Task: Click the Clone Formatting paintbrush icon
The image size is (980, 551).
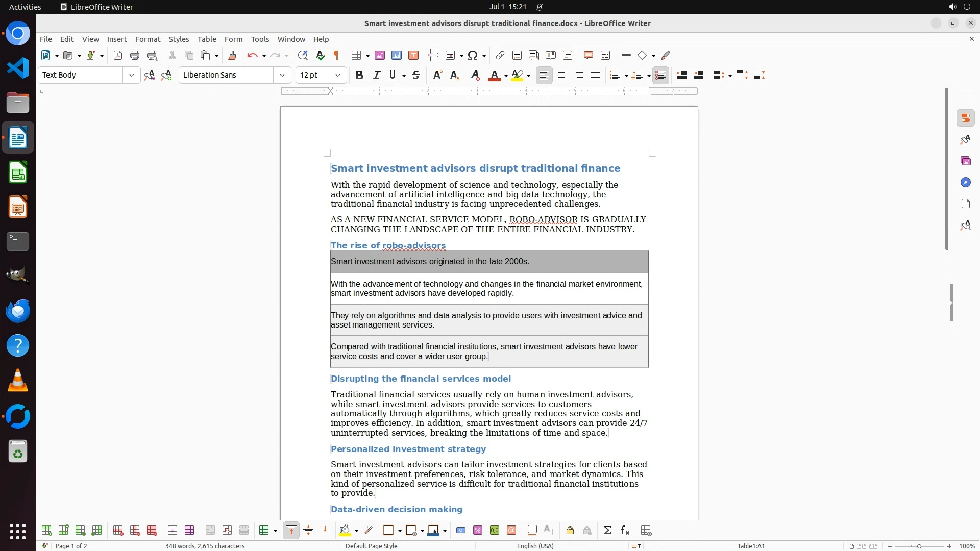Action: click(232, 55)
